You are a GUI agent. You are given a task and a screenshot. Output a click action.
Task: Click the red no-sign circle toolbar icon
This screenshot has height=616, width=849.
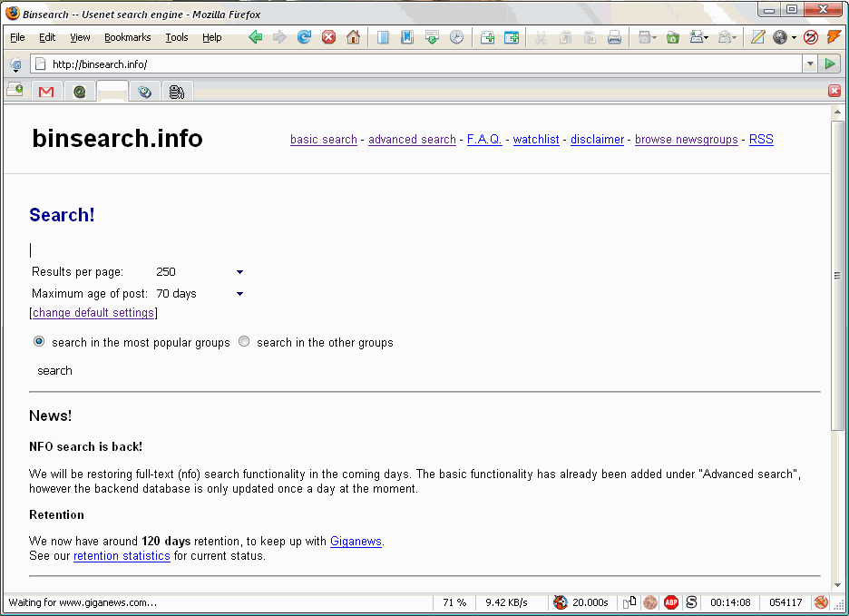point(811,37)
